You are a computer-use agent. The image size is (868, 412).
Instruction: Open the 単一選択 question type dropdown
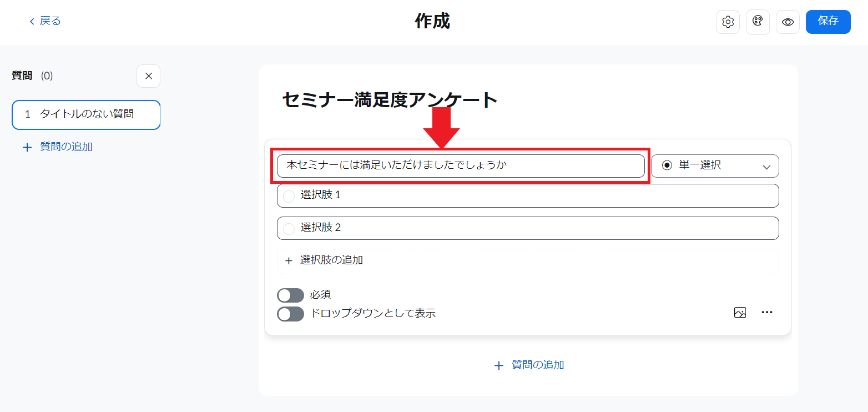pyautogui.click(x=715, y=165)
